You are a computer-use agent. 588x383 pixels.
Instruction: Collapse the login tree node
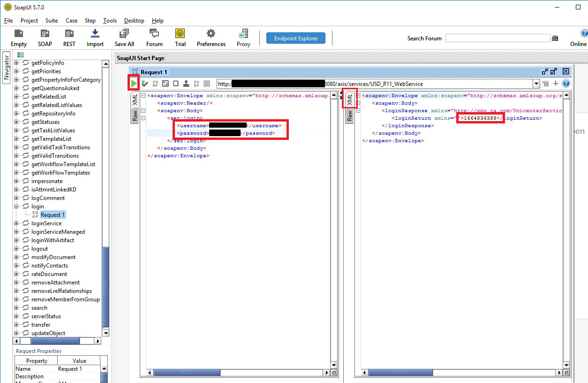[x=16, y=207]
